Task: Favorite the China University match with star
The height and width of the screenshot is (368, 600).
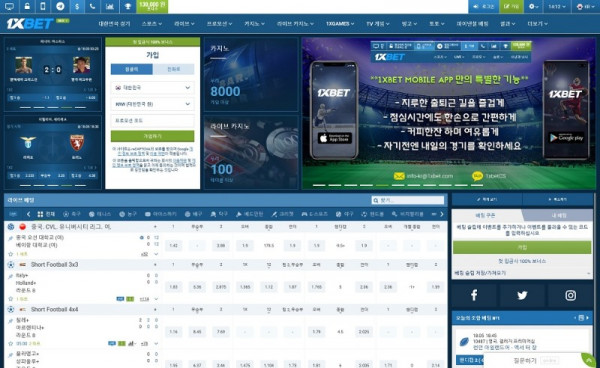Action: [10, 254]
